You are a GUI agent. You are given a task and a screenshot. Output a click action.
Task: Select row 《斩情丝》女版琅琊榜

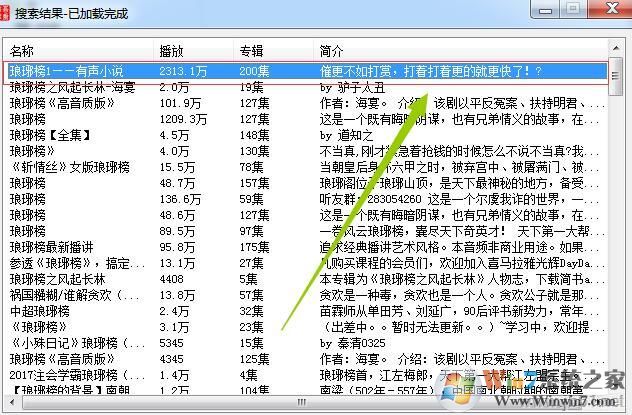click(308, 167)
